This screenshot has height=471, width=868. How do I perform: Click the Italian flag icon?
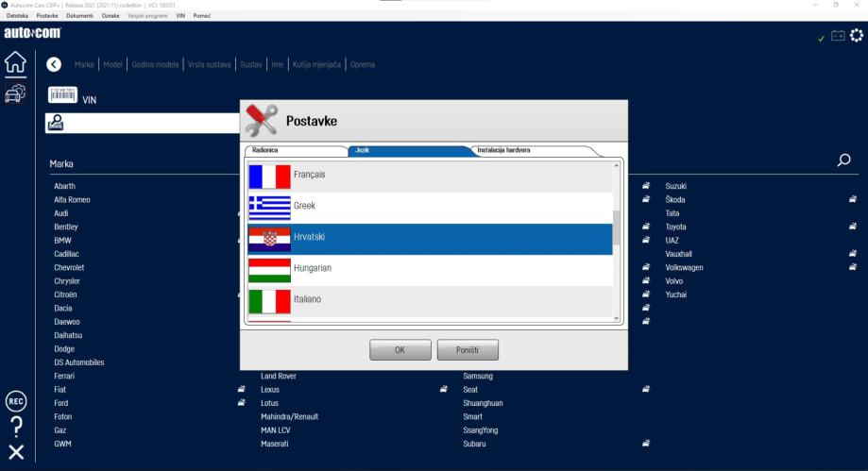click(x=269, y=302)
